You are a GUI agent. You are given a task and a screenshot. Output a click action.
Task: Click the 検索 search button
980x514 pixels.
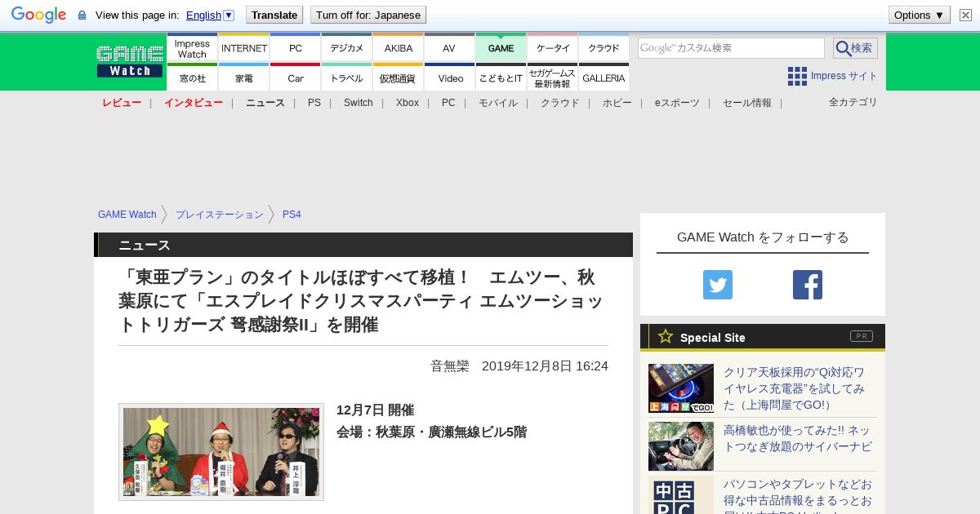(855, 48)
